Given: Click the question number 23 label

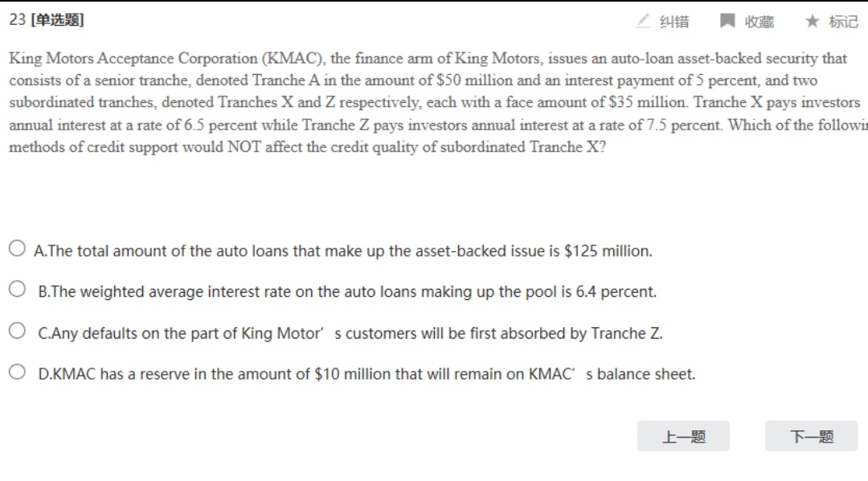Looking at the screenshot, I should 17,20.
